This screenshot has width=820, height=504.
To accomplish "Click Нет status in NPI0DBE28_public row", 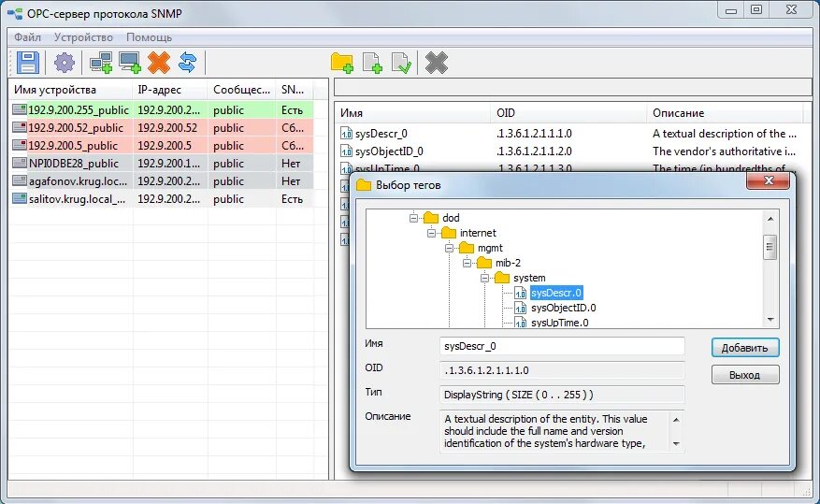I will (x=291, y=163).
